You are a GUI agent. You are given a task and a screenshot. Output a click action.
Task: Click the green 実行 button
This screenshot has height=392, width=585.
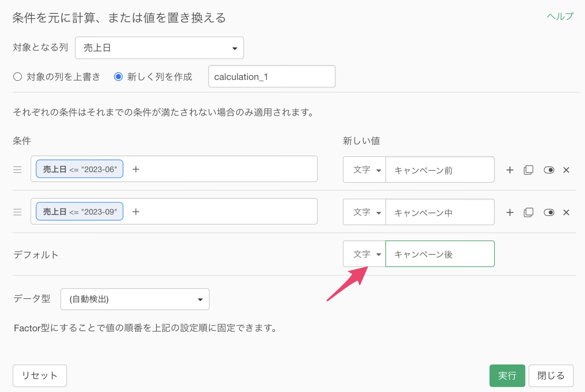coord(507,375)
